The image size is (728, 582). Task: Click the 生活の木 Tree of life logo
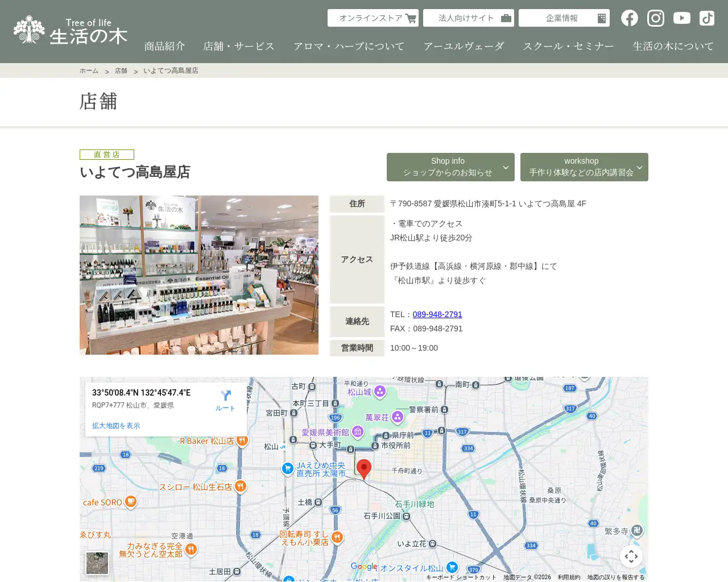pos(68,30)
